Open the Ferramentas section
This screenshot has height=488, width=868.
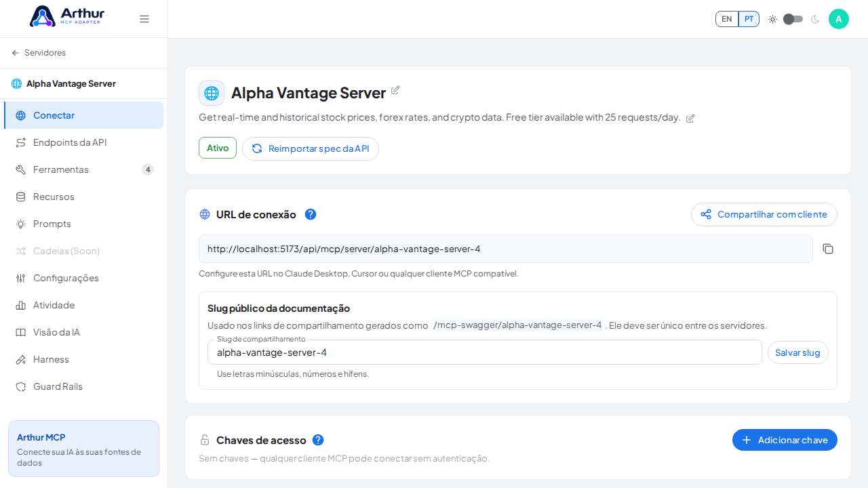(83, 169)
